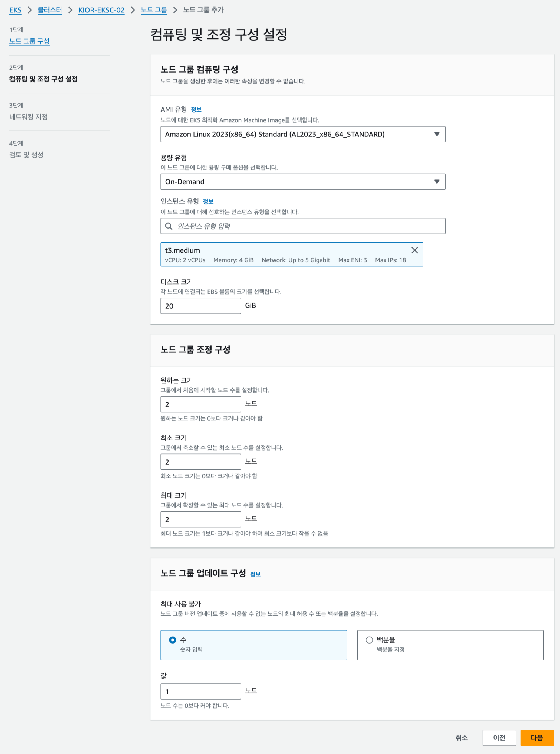Screen dimensions: 560x754
Task: Select the 백분율 radio option
Action: [369, 640]
